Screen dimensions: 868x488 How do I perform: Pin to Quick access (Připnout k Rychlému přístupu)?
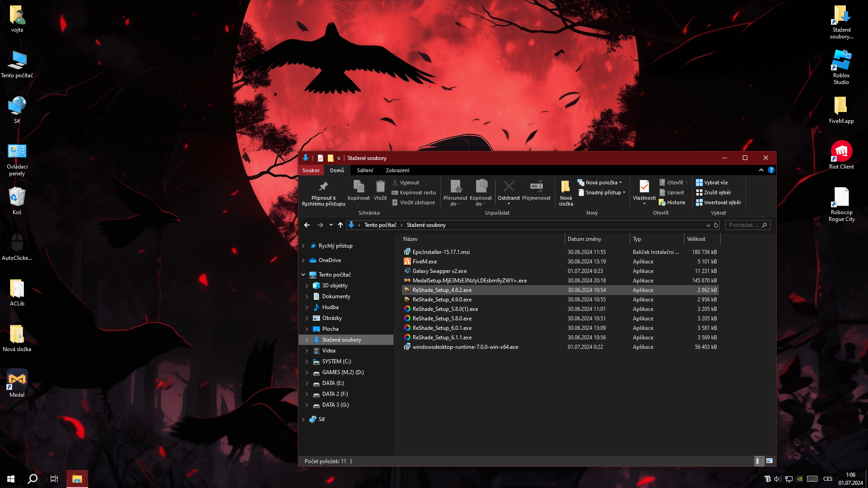click(x=323, y=193)
